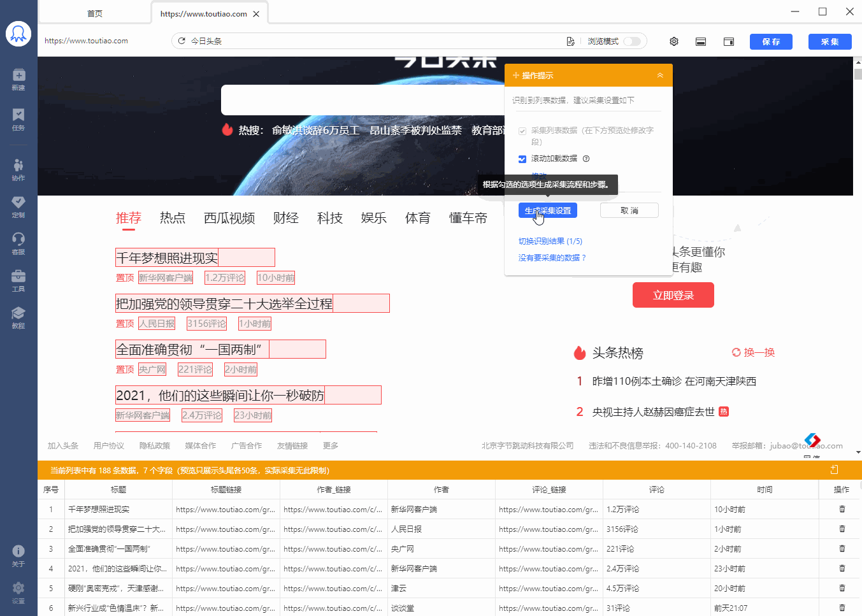Open the 客服 headset icon in sidebar

click(x=18, y=243)
